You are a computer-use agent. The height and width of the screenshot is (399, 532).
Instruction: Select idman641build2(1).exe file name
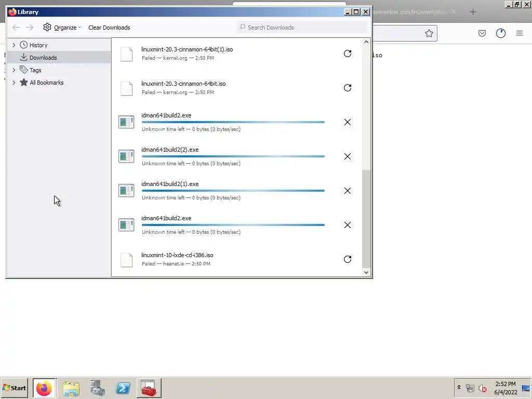point(170,184)
